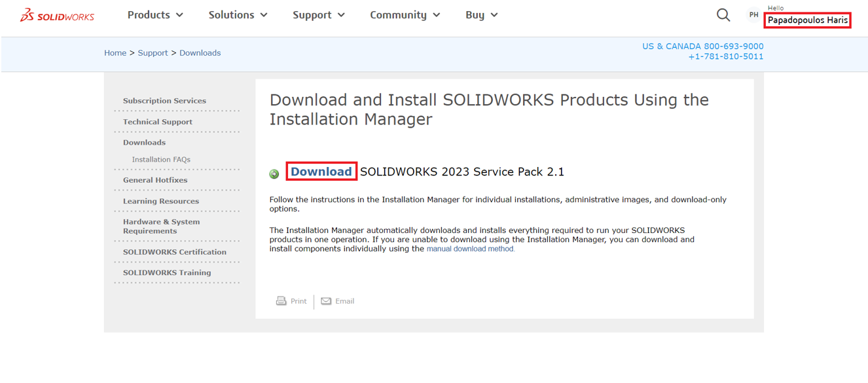This screenshot has height=383, width=868.
Task: Click the PH user avatar
Action: point(753,15)
